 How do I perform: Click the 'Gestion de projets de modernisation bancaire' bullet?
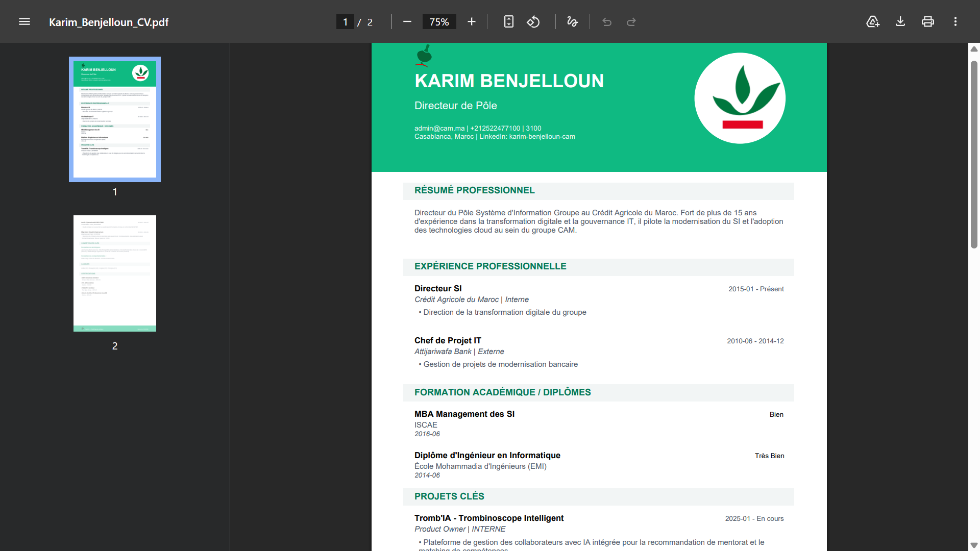click(498, 364)
